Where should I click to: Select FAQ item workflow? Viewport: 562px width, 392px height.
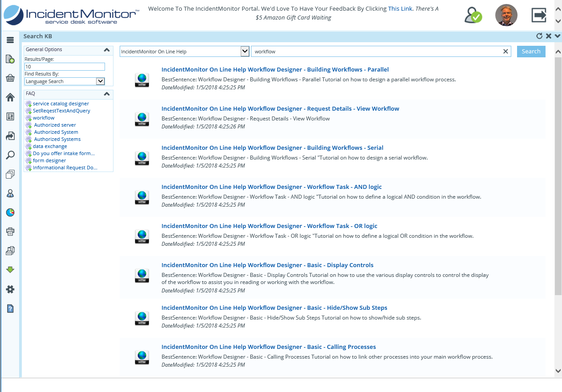click(44, 118)
